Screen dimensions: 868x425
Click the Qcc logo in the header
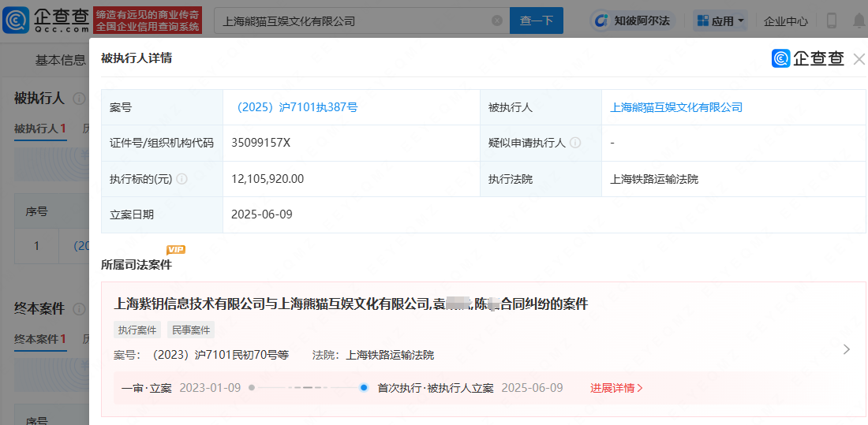tap(46, 21)
